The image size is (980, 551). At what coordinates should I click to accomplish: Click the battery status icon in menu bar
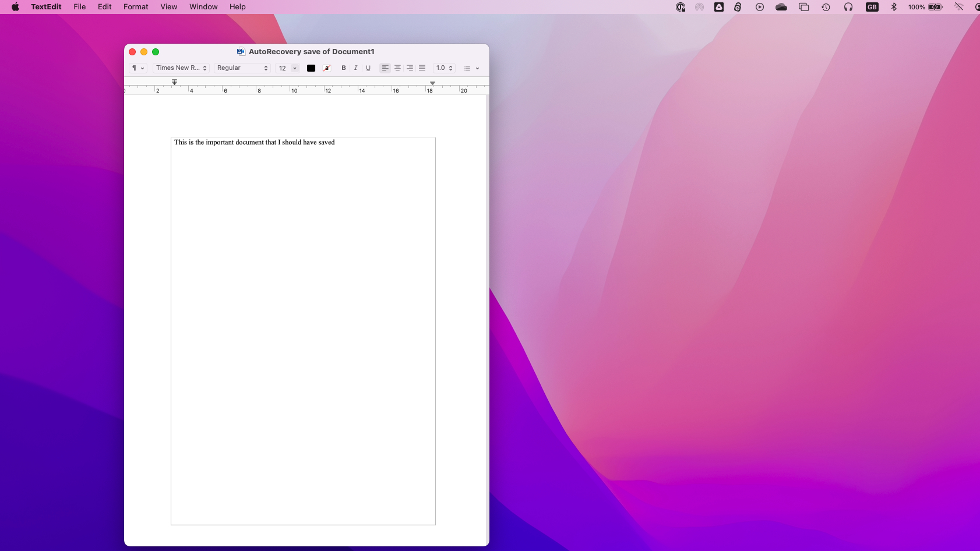point(936,6)
